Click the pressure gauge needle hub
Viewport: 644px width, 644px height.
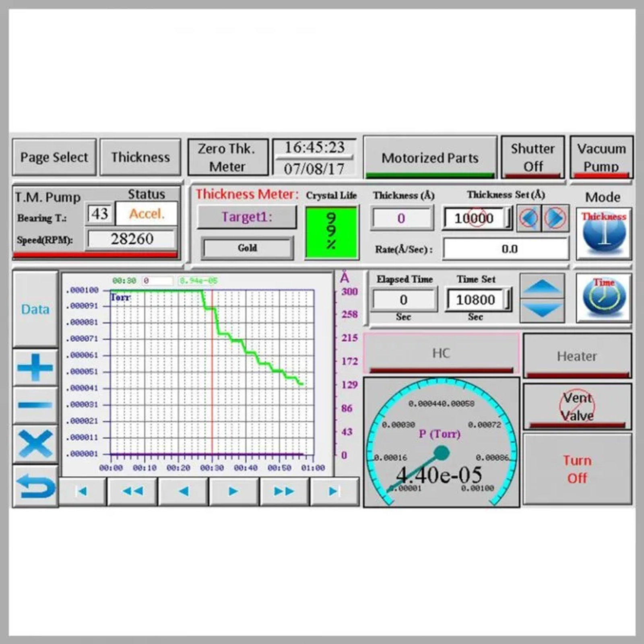(442, 453)
